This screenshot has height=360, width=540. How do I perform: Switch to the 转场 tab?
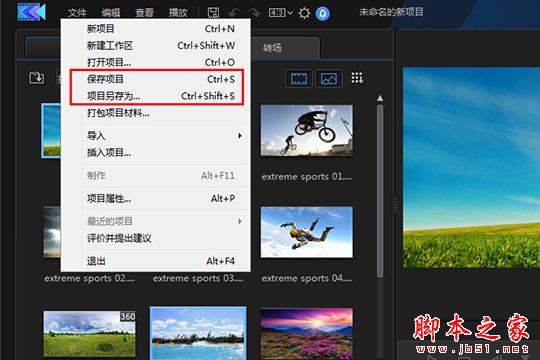(x=272, y=48)
